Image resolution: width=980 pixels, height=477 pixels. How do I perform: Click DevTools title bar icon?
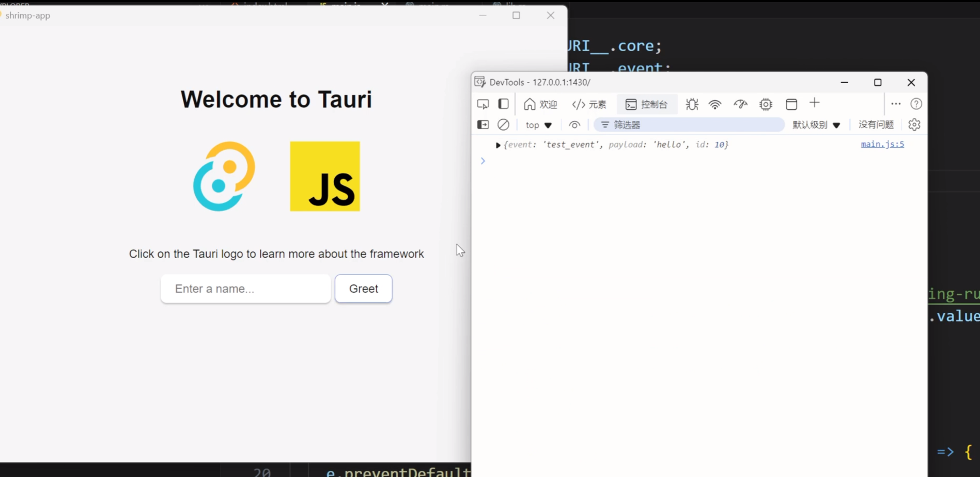pos(480,82)
